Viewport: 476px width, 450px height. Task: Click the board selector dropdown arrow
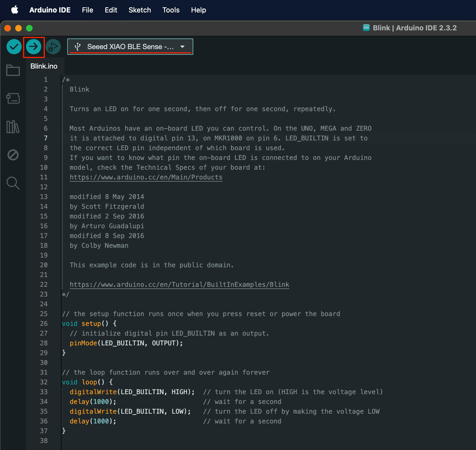183,47
